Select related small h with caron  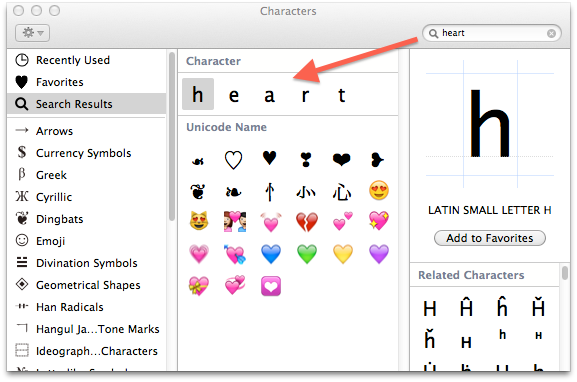pyautogui.click(x=430, y=339)
